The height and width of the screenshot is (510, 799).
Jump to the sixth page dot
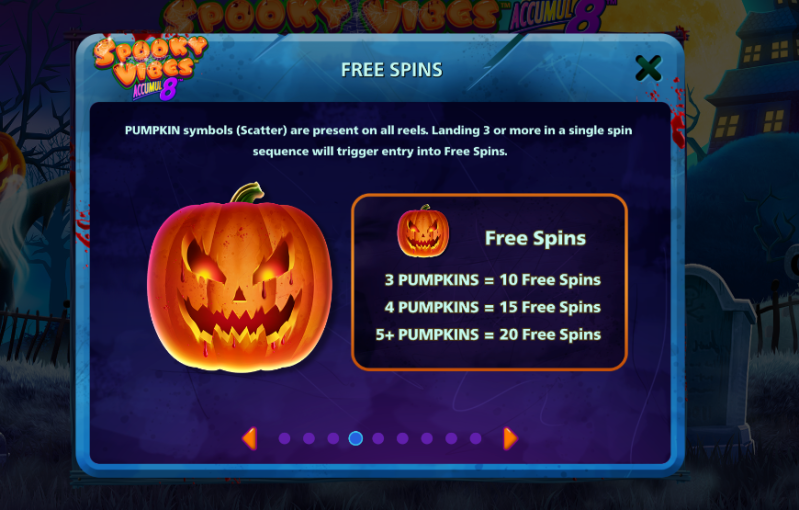pos(403,439)
